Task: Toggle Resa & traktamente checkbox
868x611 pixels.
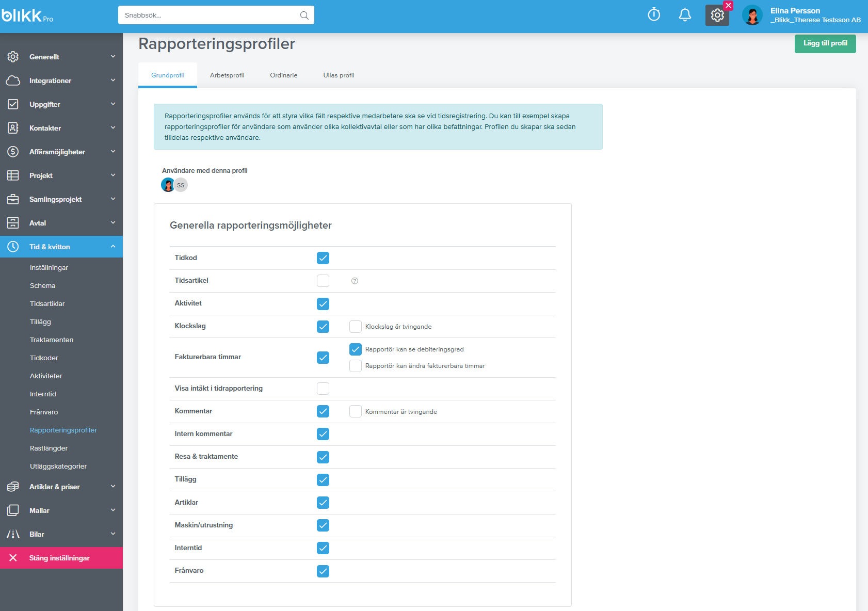Action: [323, 457]
